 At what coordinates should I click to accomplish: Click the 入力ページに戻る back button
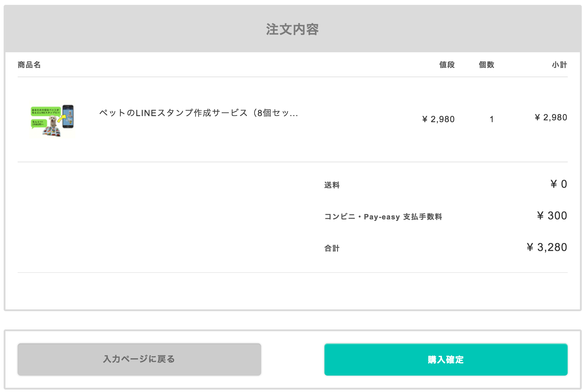139,359
